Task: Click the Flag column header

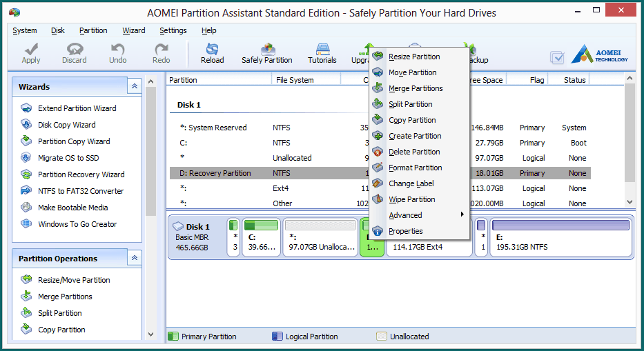Action: pyautogui.click(x=527, y=79)
